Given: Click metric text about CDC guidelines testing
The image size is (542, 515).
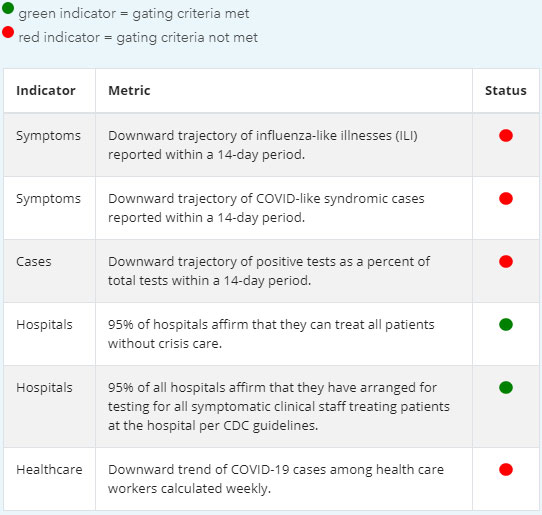Looking at the screenshot, I should pos(279,406).
